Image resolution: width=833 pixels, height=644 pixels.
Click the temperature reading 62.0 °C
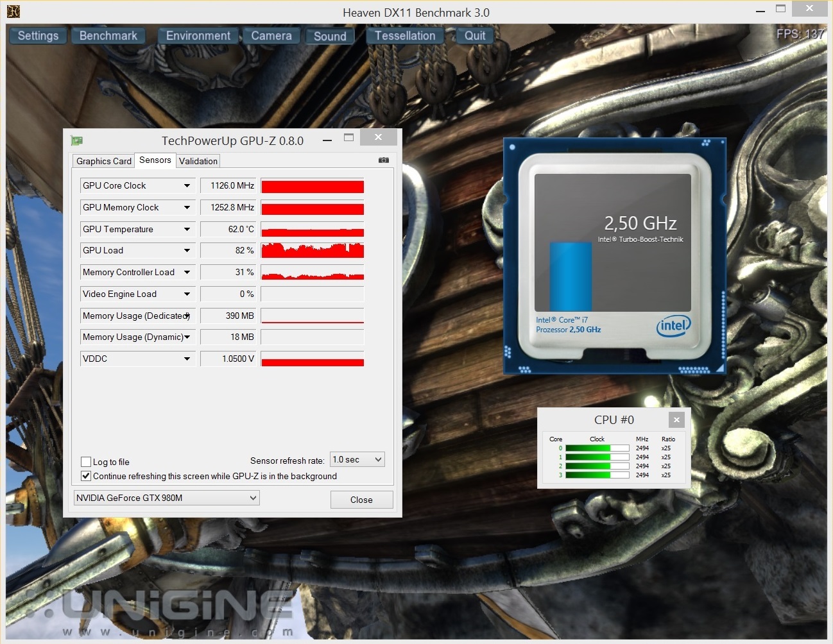[x=228, y=229]
